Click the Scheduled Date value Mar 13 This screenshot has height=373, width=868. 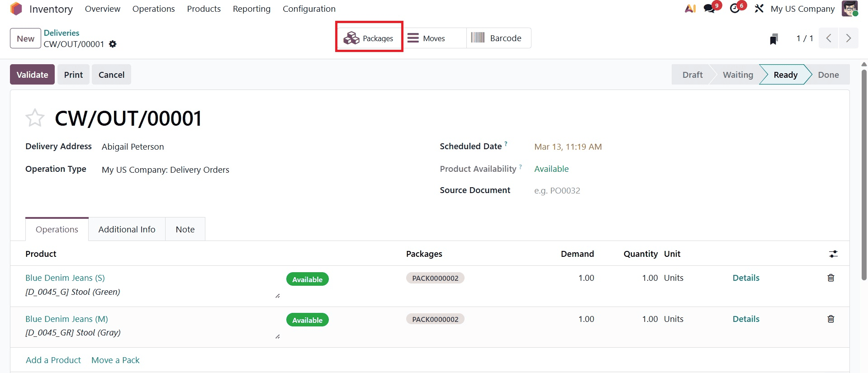(568, 146)
